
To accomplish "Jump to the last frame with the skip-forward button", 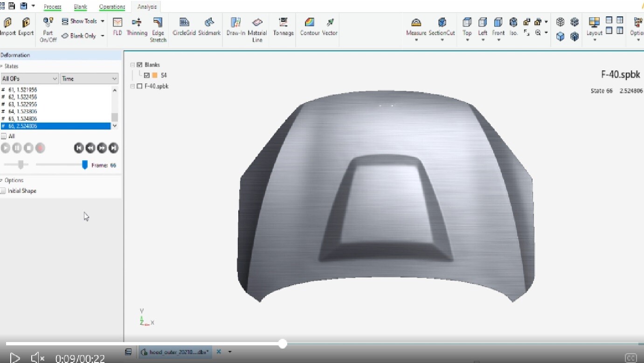I will (113, 148).
